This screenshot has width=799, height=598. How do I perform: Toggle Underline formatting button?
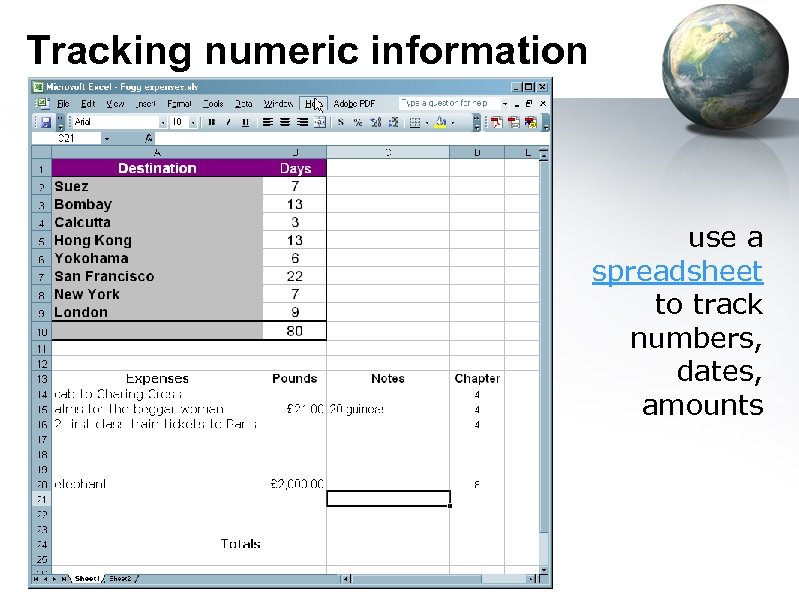245,122
